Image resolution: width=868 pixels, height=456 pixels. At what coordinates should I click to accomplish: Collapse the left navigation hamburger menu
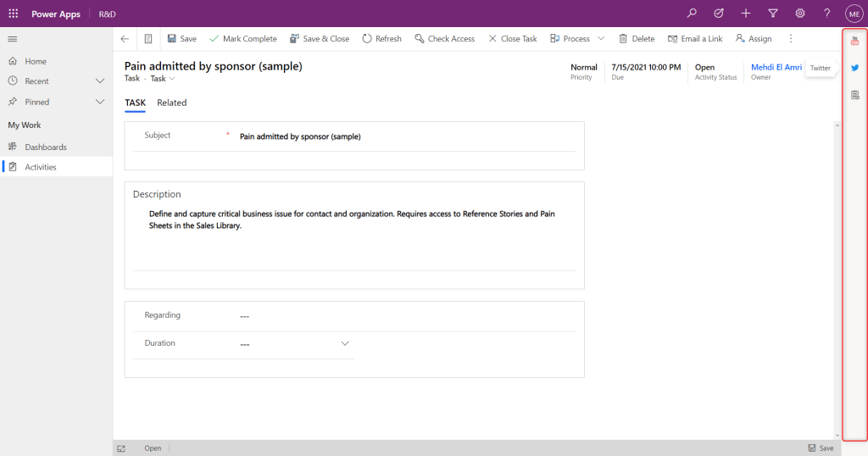[13, 39]
